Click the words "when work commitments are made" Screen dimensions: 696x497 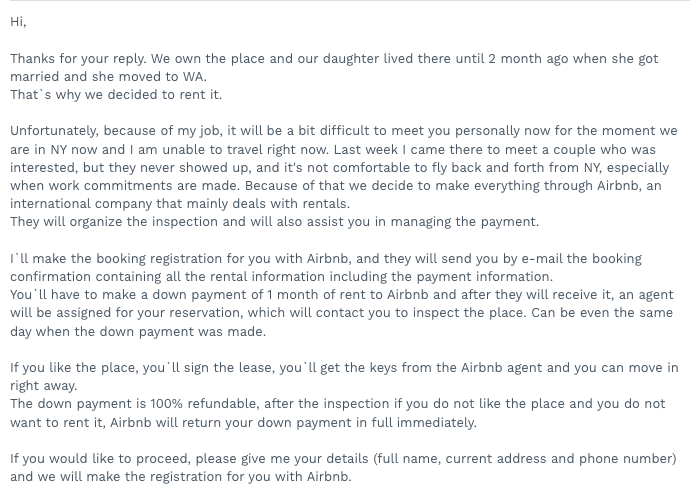tap(125, 186)
